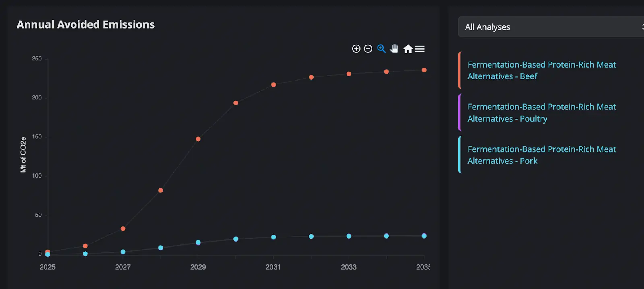Open Fermentation-Based Meat Alternatives - Pork link

point(541,155)
